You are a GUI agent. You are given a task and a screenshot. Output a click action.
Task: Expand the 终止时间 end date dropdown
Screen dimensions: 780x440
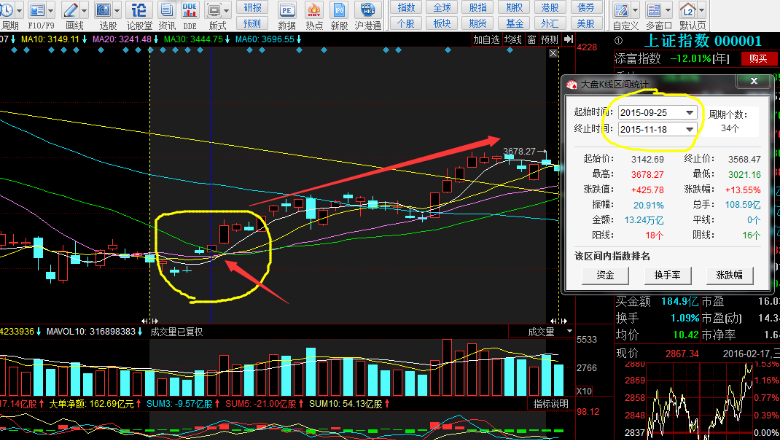click(689, 129)
